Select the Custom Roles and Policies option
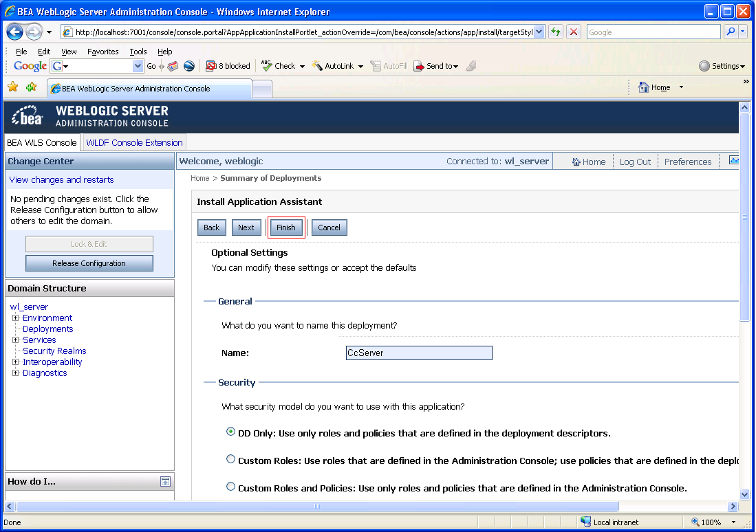This screenshot has width=756, height=532. [231, 487]
